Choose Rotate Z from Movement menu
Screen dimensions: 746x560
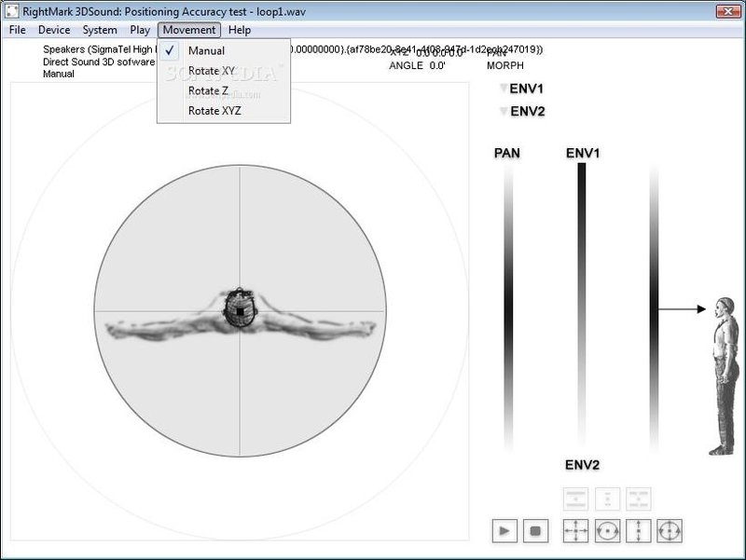[x=224, y=90]
